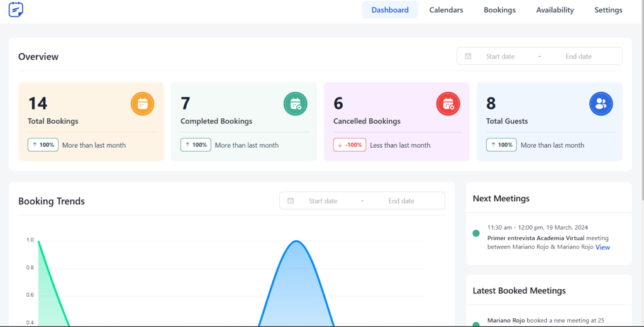Click green status dot of next meeting

[x=476, y=233]
